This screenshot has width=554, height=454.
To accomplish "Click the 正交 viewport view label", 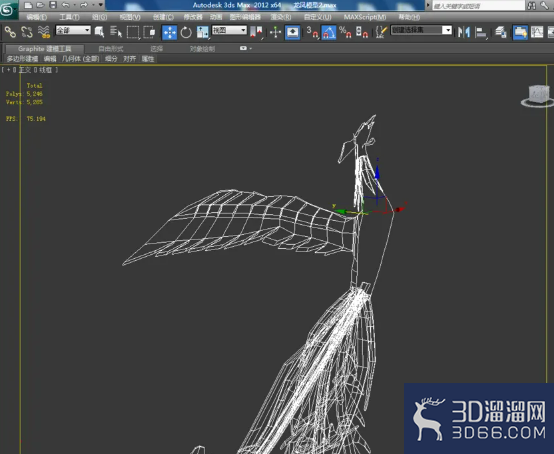I will [25, 70].
